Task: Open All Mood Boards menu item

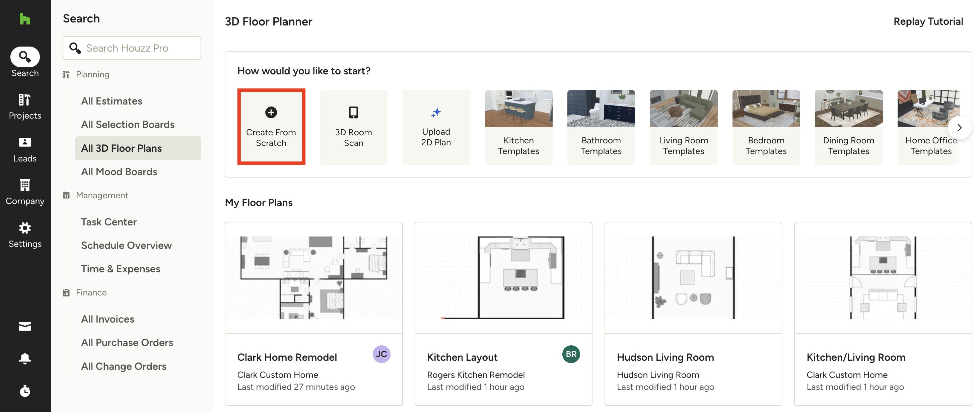Action: click(119, 171)
